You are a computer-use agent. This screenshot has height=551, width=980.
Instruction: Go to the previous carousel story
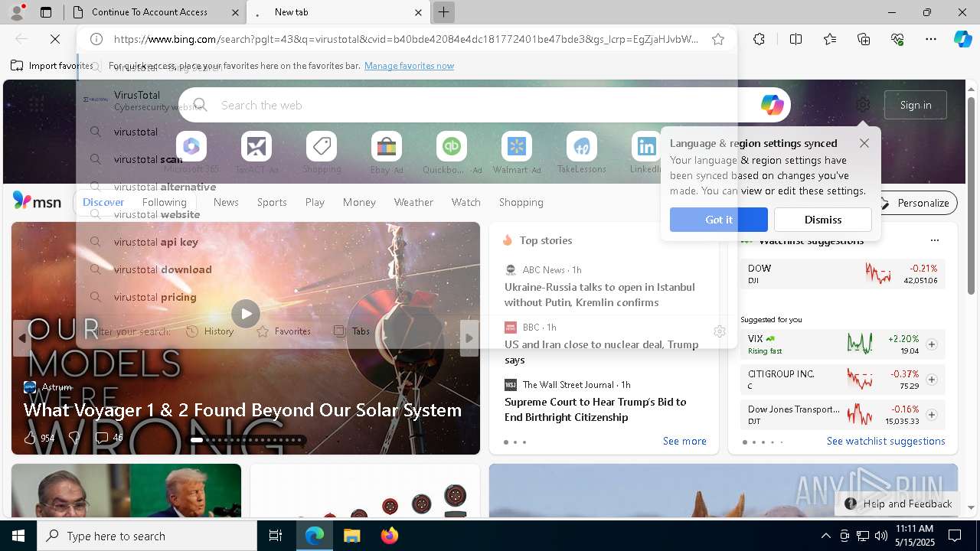tap(22, 337)
